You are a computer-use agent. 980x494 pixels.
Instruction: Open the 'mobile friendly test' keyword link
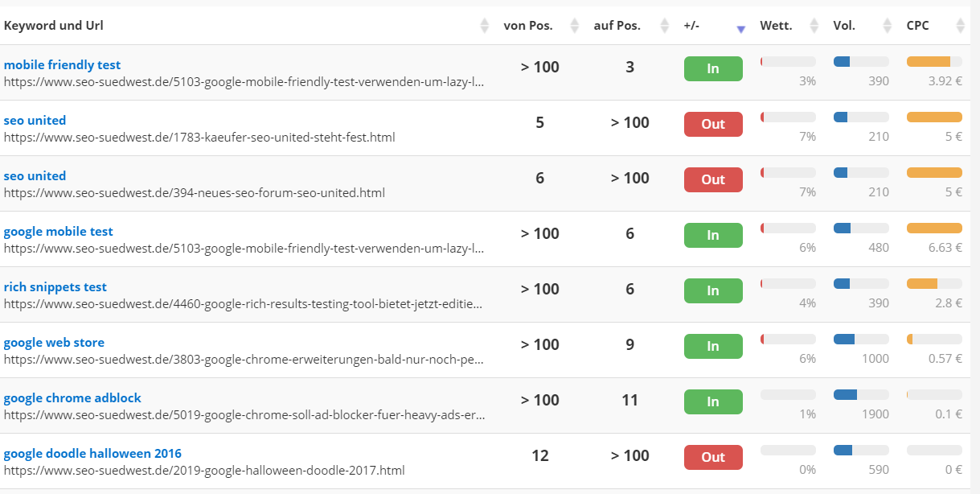pyautogui.click(x=62, y=65)
